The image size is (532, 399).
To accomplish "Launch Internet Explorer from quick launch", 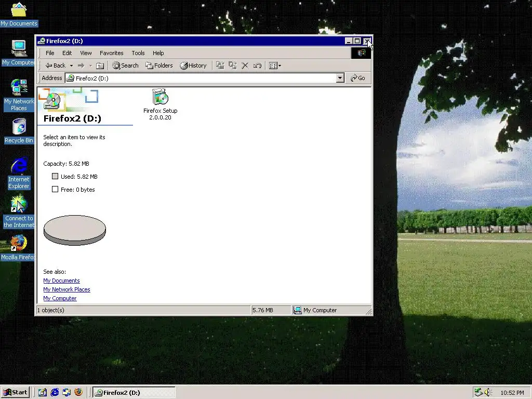I will [55, 393].
